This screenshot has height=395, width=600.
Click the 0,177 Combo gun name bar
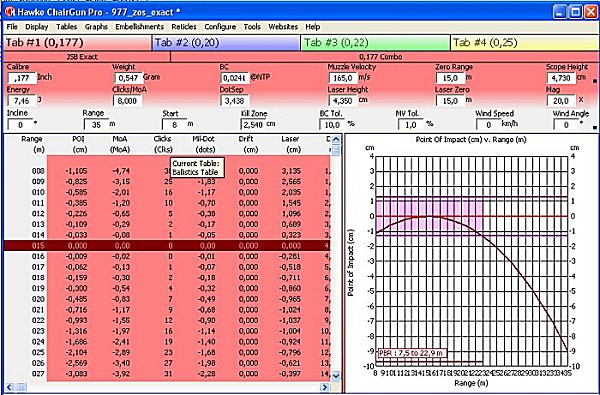coord(384,57)
